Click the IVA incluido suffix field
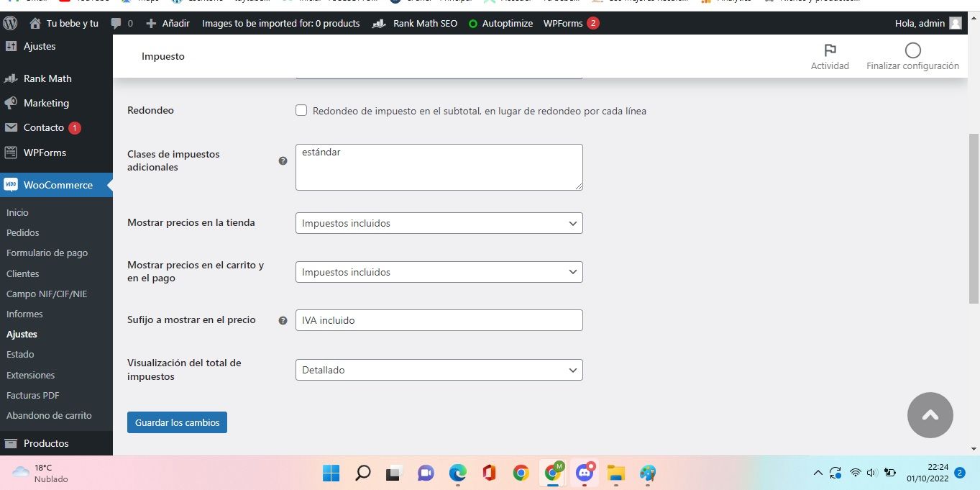The height and width of the screenshot is (490, 980). pos(439,320)
